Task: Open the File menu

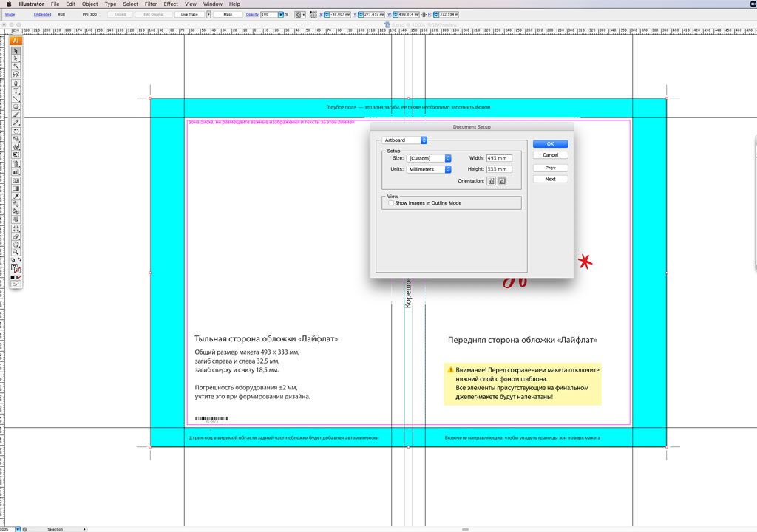Action: coord(55,4)
